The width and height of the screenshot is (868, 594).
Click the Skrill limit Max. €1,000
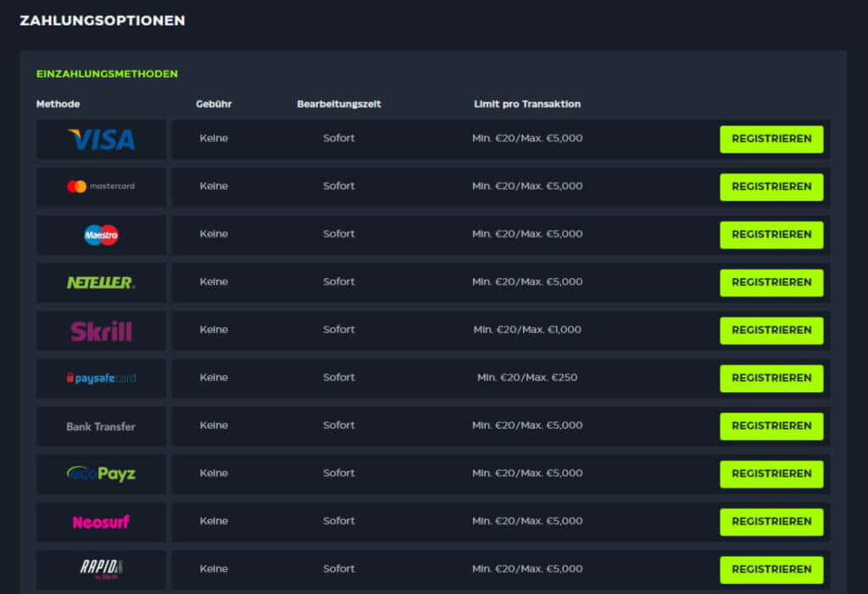(551, 330)
